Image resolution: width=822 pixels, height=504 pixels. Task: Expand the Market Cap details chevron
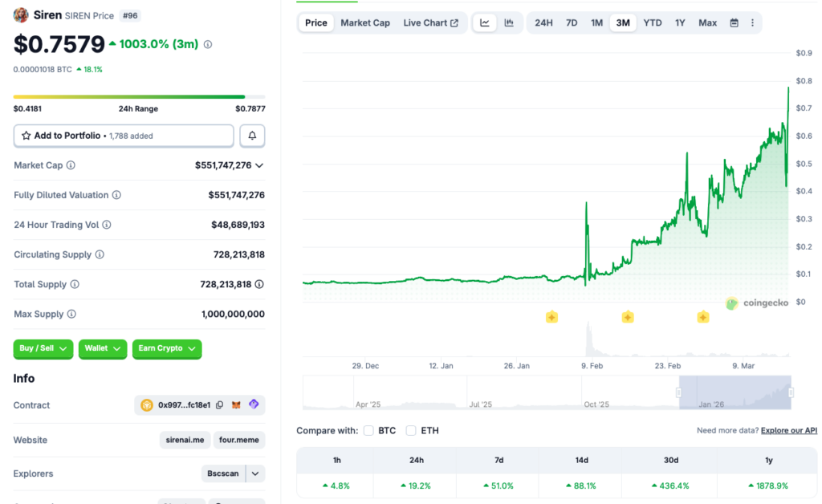(259, 165)
